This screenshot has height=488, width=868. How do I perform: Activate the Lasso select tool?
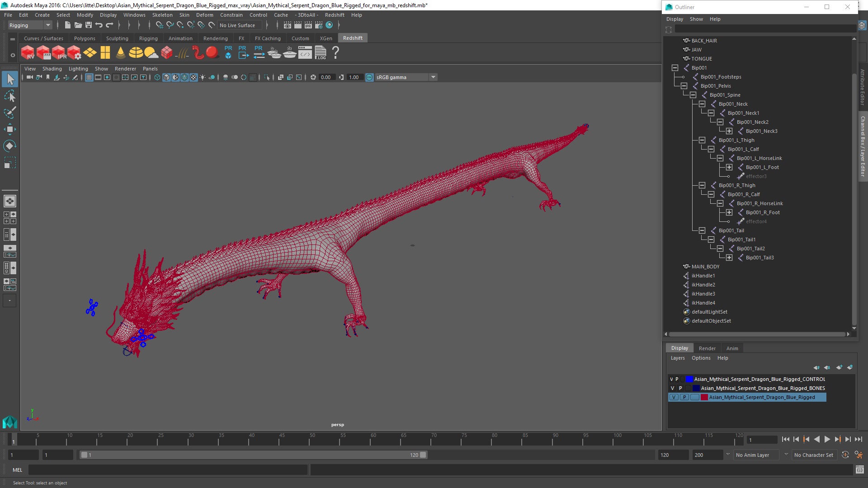coord(9,96)
